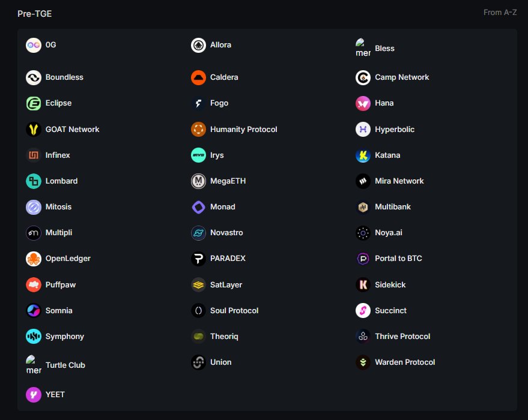
Task: Click the orange Caldera logo icon
Action: [198, 77]
